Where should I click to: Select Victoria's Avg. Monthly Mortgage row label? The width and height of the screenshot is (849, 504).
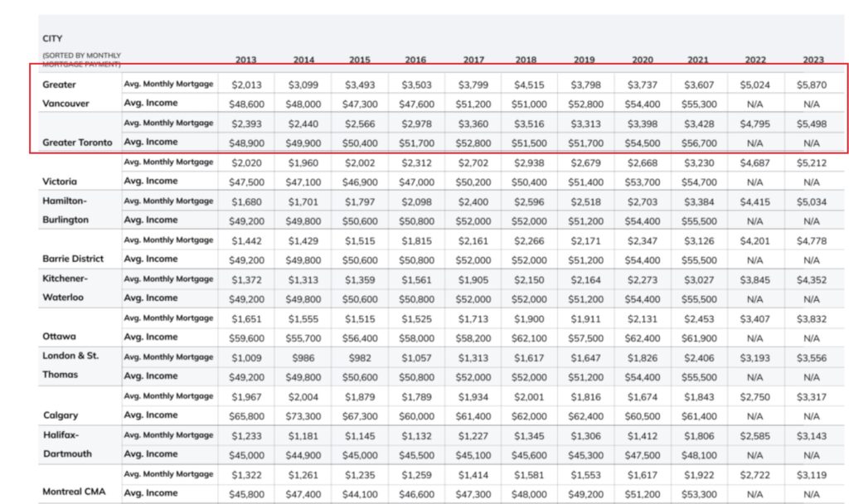coord(169,162)
